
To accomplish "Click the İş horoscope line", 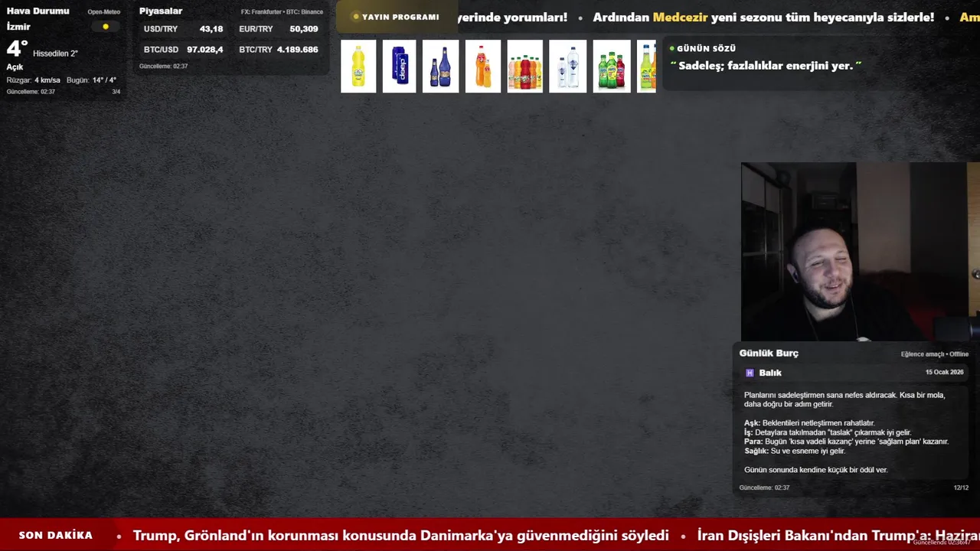I will (x=828, y=432).
